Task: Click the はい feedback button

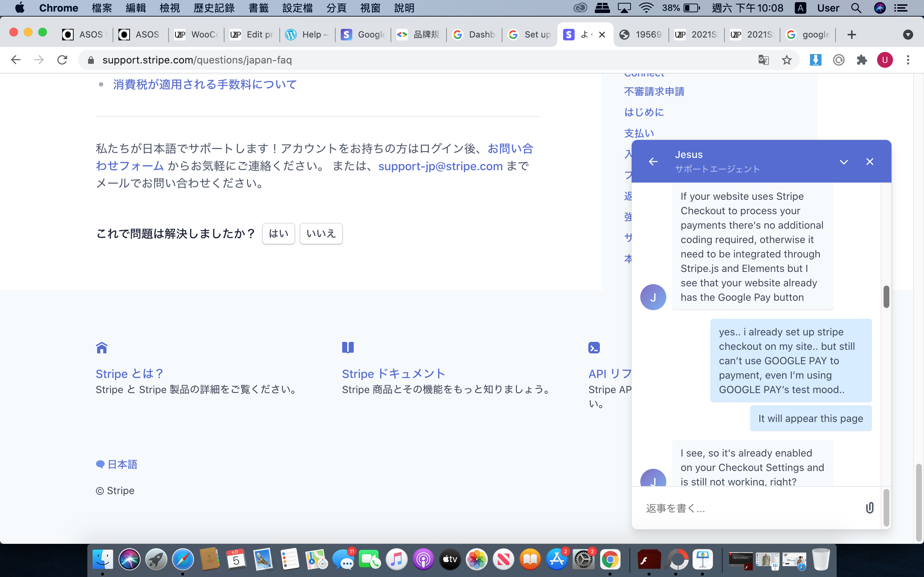Action: (x=278, y=234)
